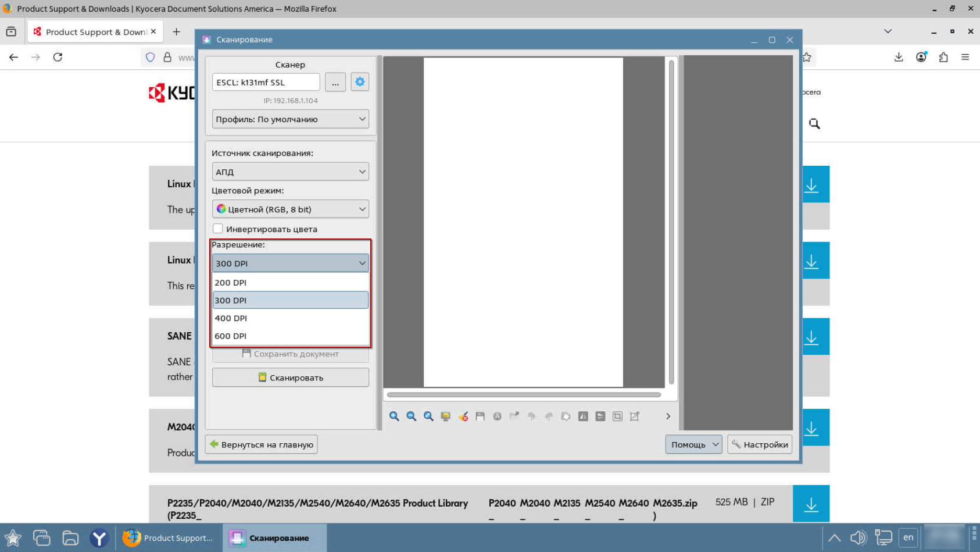Toggle the Инвертировать цвета checkbox
This screenshot has height=552, width=980.
tap(218, 229)
